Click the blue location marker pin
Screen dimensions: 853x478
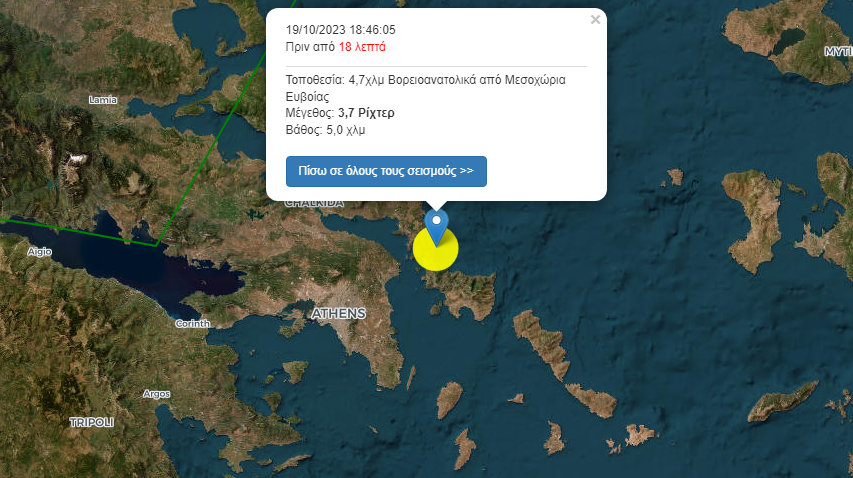[436, 226]
